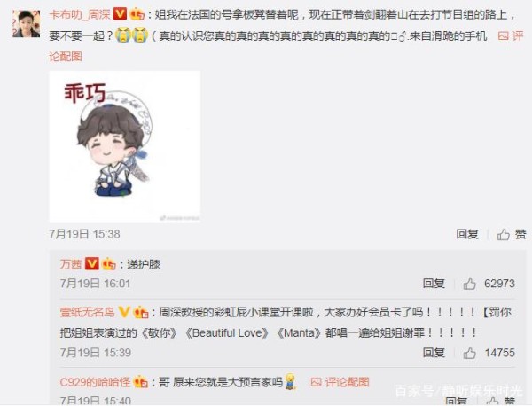Open the 乖巧 cartoon sticker image
Viewport: 532px width, 406px height.
[125, 146]
